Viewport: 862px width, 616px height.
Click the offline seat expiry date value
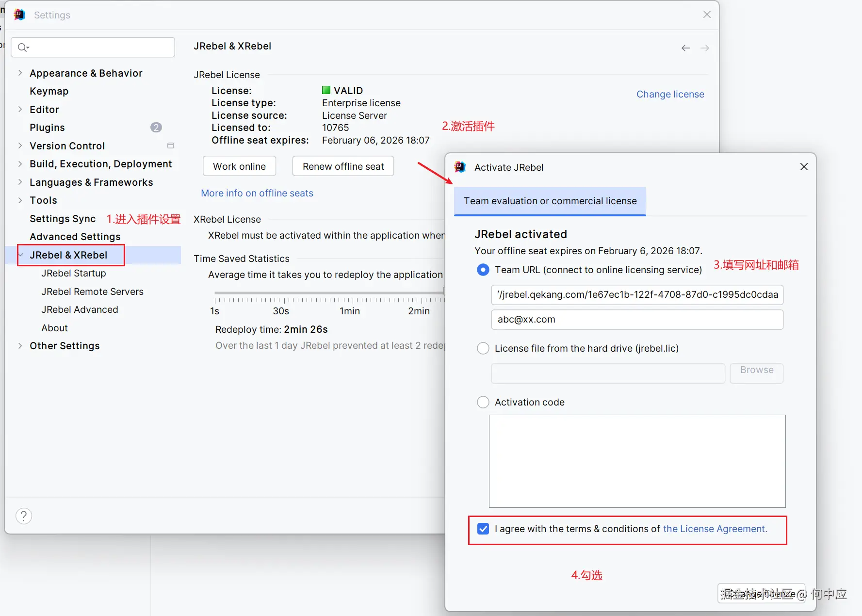click(376, 140)
